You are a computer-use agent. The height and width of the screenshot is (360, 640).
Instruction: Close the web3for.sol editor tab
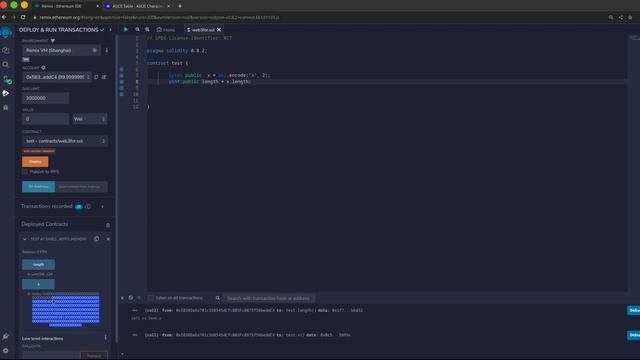pos(219,30)
